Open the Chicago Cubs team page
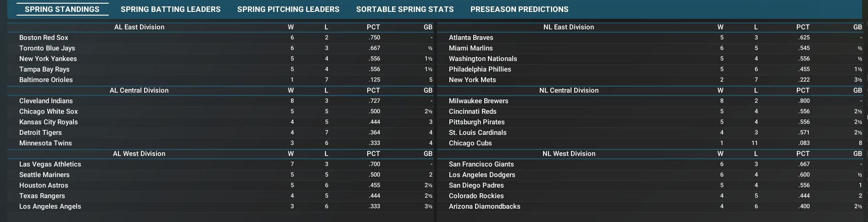Image resolution: width=868 pixels, height=222 pixels. (x=470, y=143)
